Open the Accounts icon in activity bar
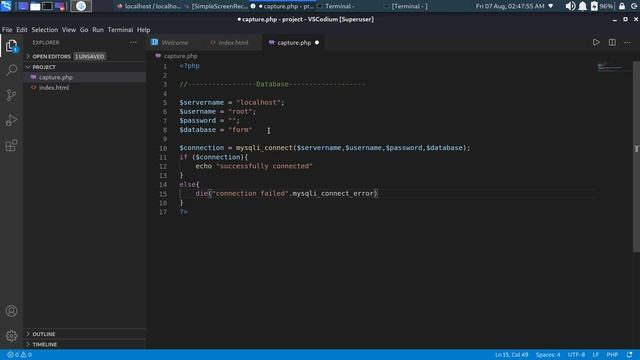Screen dimensions: 640x360 coord(11,311)
